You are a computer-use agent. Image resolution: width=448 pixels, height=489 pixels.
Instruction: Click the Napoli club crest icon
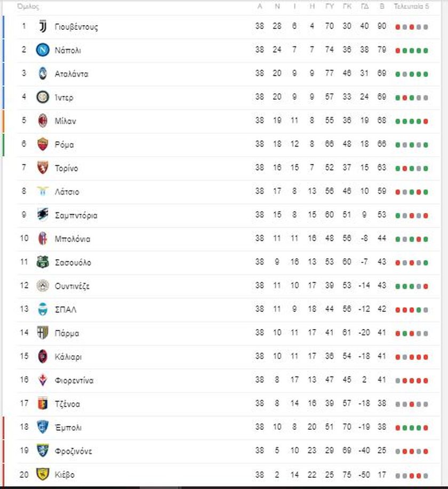click(x=43, y=50)
